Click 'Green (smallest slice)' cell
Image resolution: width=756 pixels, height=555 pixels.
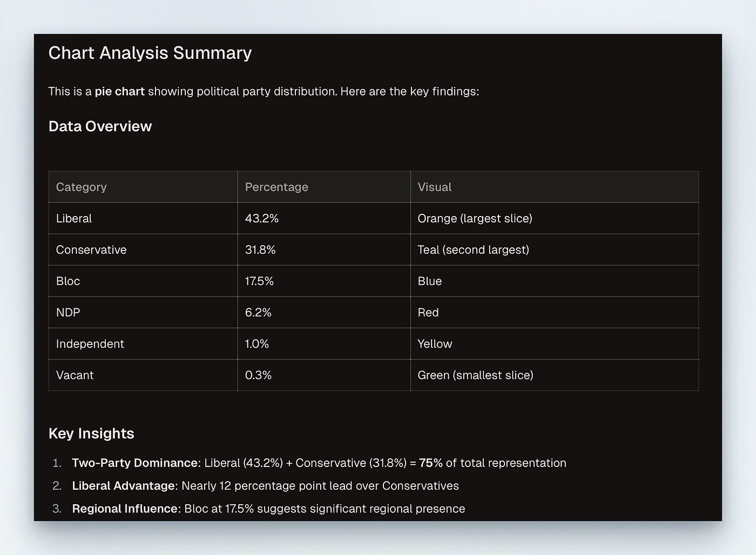[555, 375]
